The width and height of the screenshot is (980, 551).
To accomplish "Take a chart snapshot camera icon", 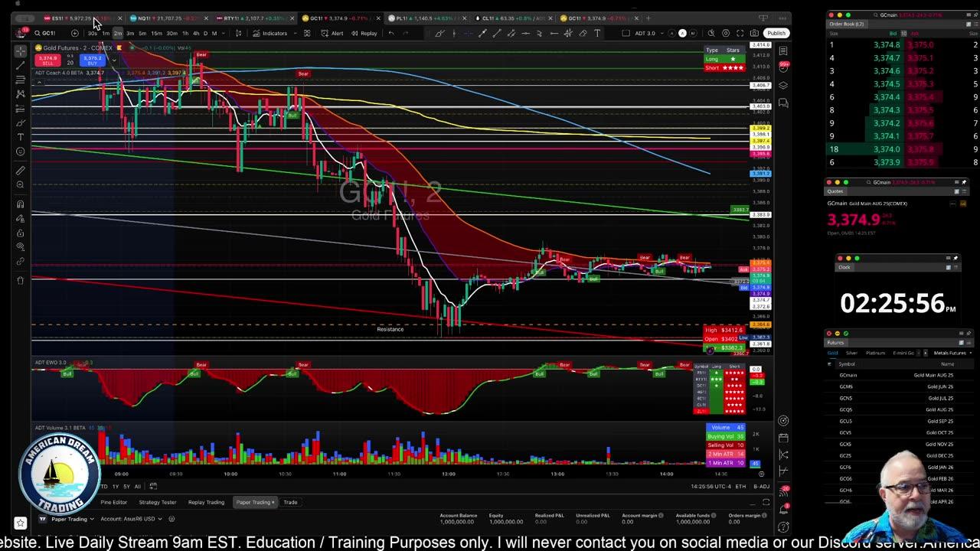I will click(x=754, y=33).
